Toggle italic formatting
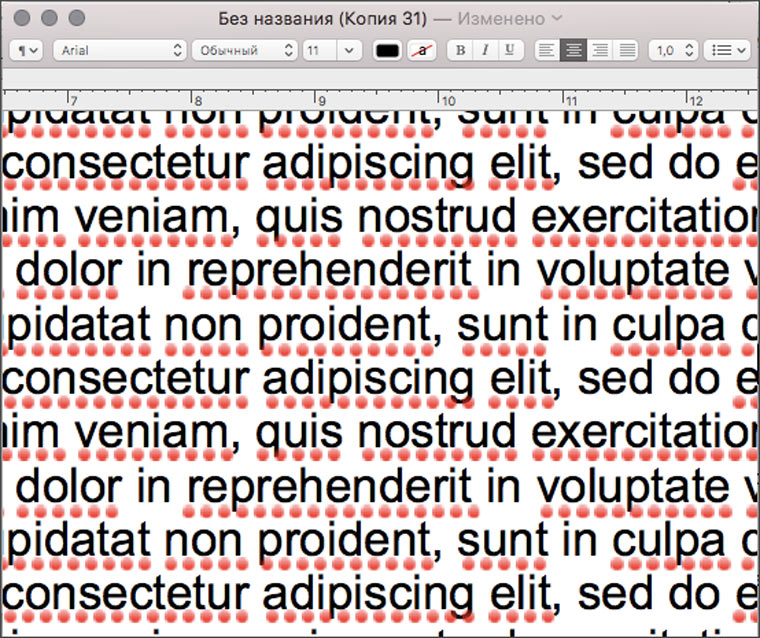The image size is (760, 638). (x=485, y=50)
